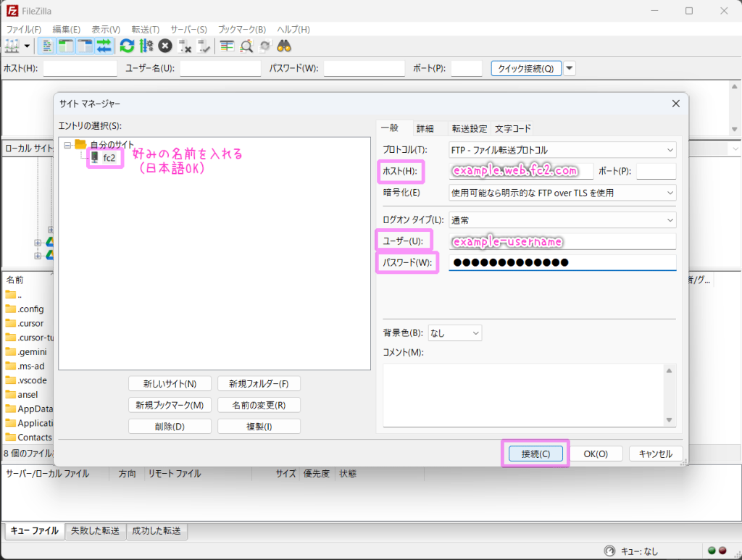742x560 pixels.
Task: Select the 成功した転送 tab
Action: [x=157, y=531]
